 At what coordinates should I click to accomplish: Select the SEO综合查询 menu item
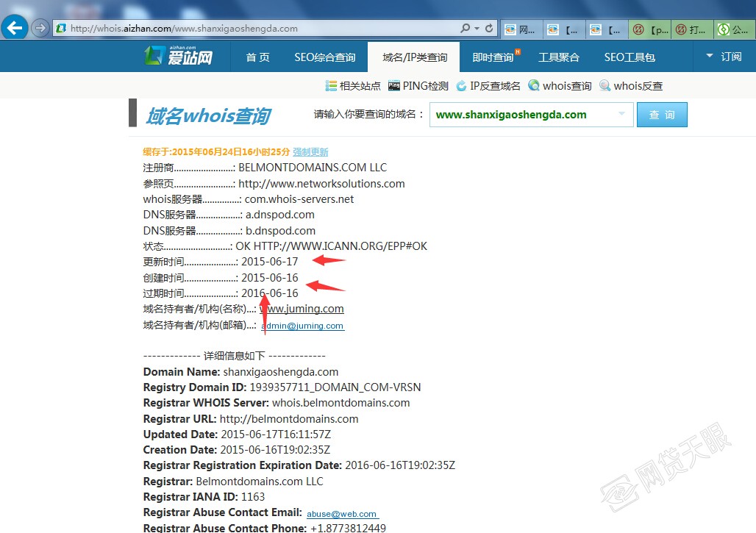324,57
